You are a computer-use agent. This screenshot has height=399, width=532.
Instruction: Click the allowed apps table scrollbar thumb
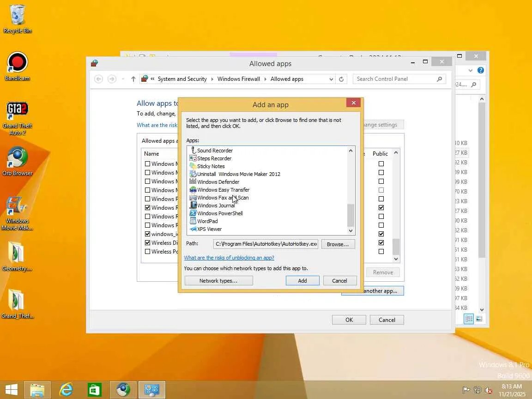coord(396,246)
